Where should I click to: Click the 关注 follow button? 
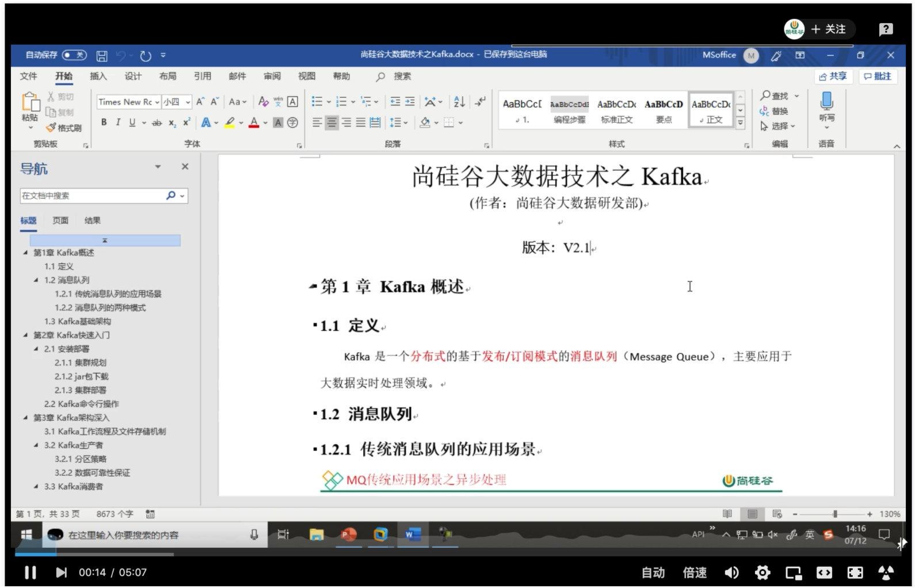click(829, 29)
